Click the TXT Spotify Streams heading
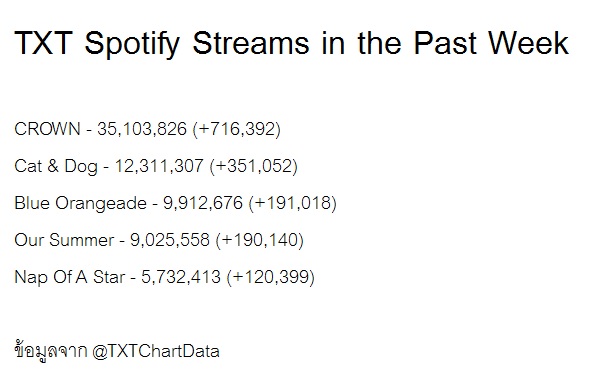This screenshot has height=370, width=590. point(292,44)
